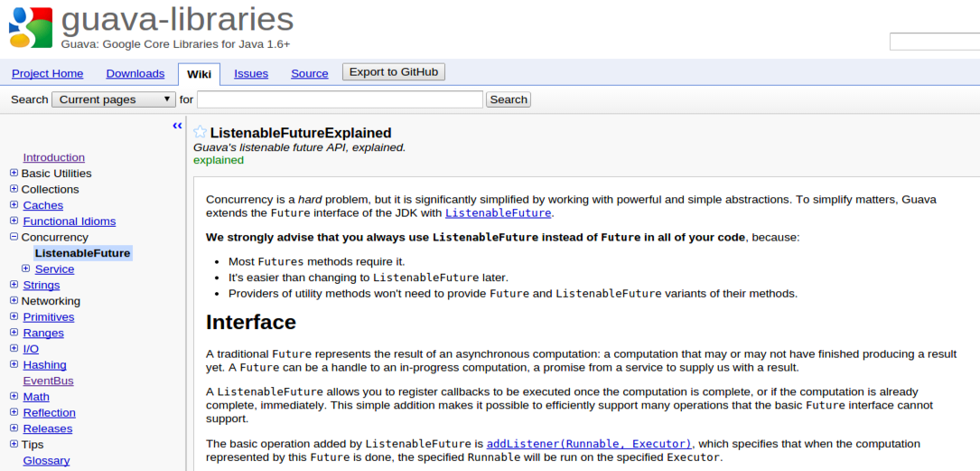This screenshot has height=471, width=980.
Task: Star the ListenableFutureExplained page
Action: pos(200,132)
